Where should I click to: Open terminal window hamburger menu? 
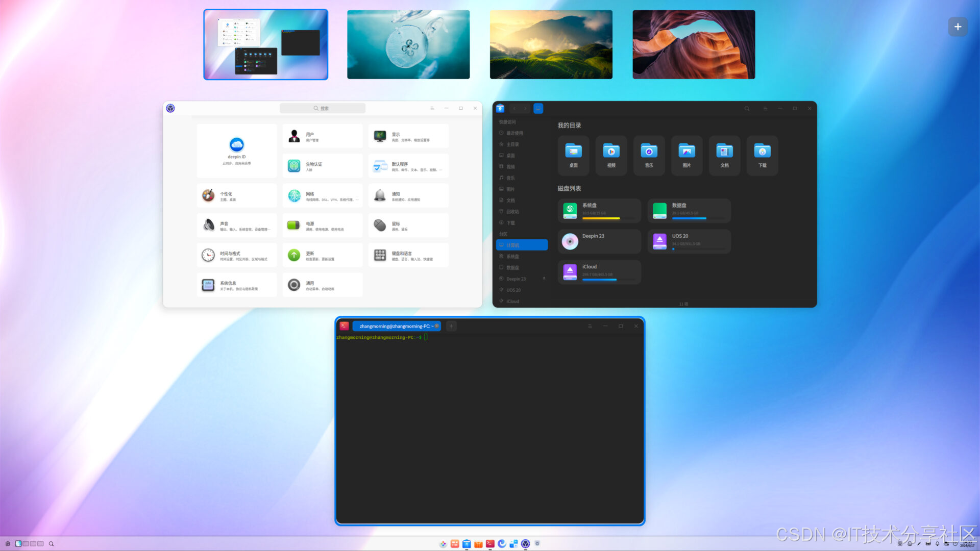tap(590, 326)
